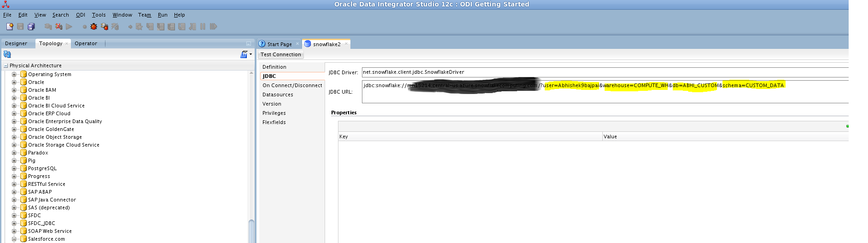Image resolution: width=868 pixels, height=243 pixels.
Task: Switch to the Operator tab
Action: [x=86, y=43]
